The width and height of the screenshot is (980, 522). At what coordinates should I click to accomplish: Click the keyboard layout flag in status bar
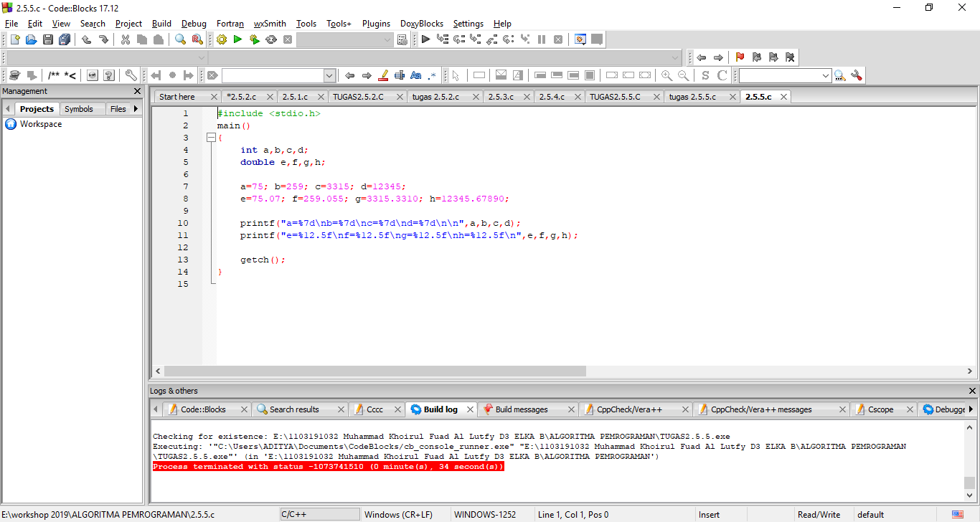[958, 514]
